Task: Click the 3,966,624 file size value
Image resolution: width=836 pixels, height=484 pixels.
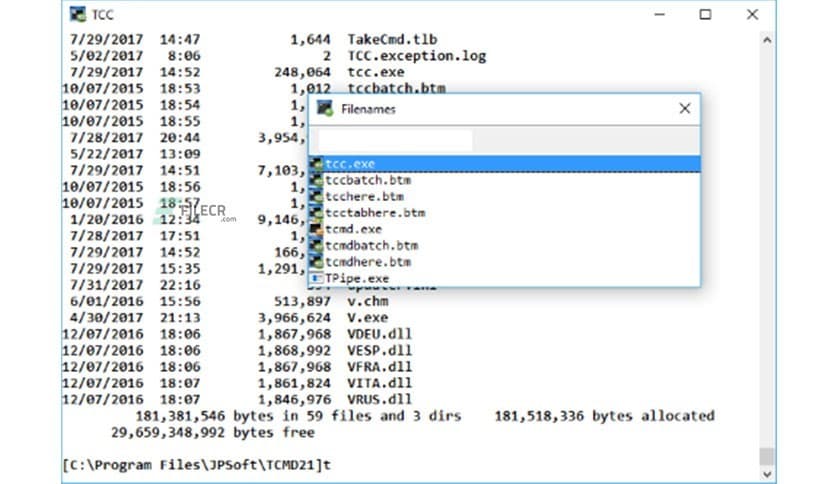Action: pos(294,318)
